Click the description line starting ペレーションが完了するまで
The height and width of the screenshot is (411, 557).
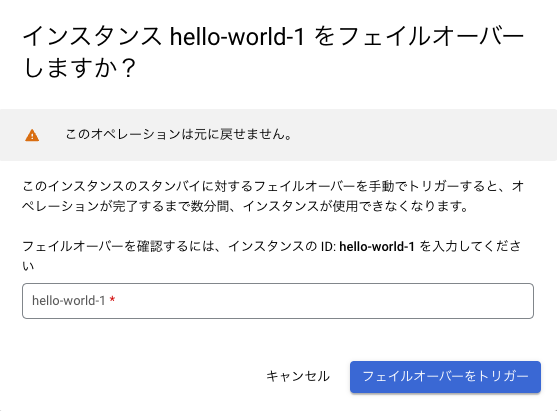coord(245,206)
